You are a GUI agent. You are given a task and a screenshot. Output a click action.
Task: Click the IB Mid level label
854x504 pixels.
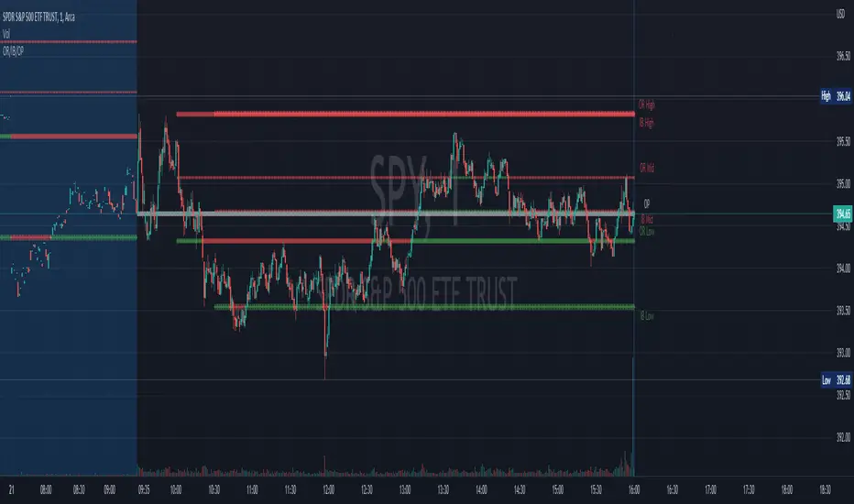pos(647,219)
